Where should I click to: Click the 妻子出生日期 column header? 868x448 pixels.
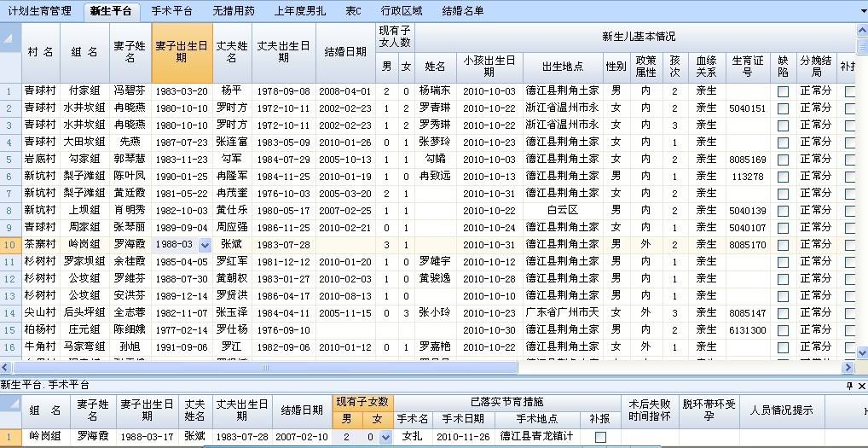click(181, 51)
